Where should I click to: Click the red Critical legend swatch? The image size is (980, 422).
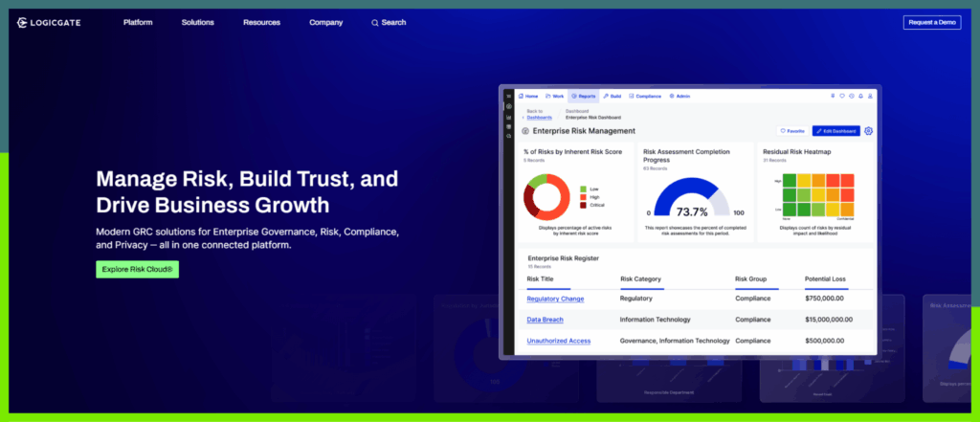[584, 205]
